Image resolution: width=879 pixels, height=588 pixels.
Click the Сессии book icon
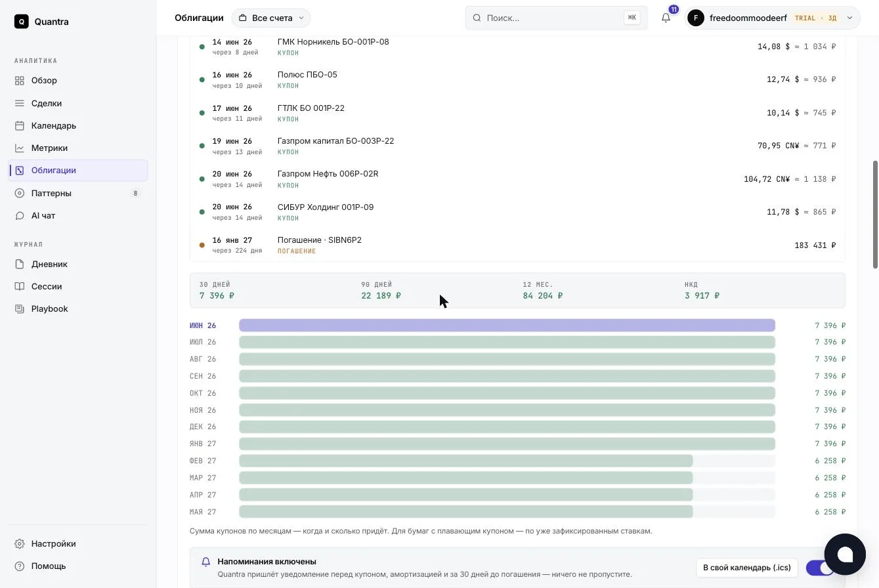[x=20, y=286]
